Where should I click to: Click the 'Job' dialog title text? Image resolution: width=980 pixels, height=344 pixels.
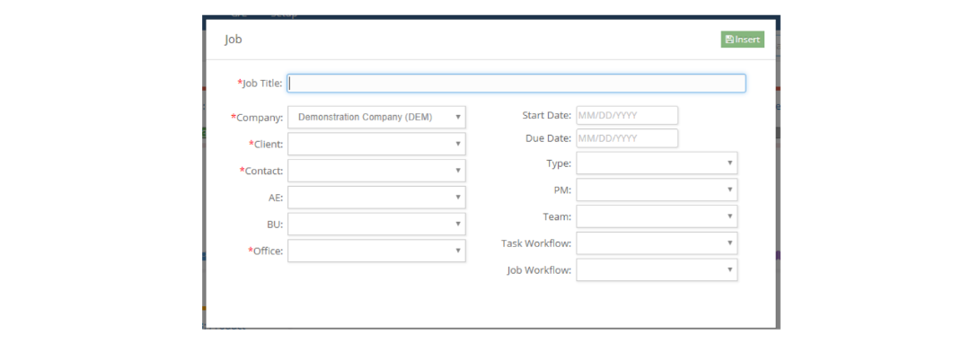[x=234, y=40]
